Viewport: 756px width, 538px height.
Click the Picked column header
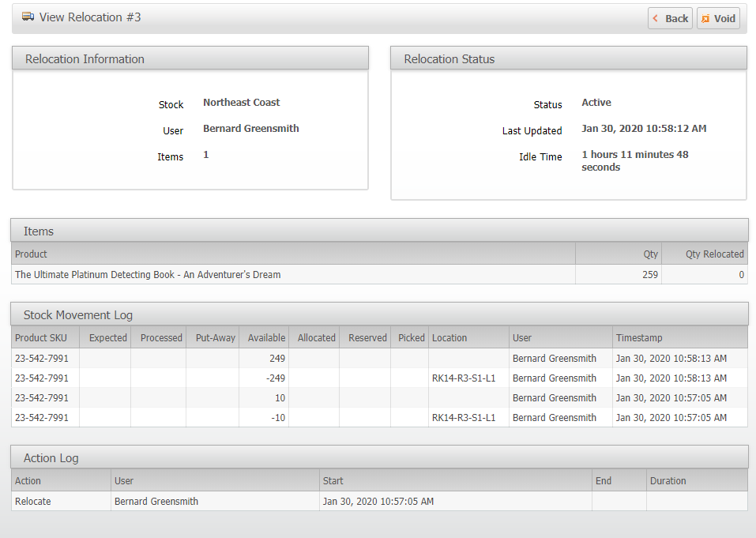pyautogui.click(x=412, y=337)
